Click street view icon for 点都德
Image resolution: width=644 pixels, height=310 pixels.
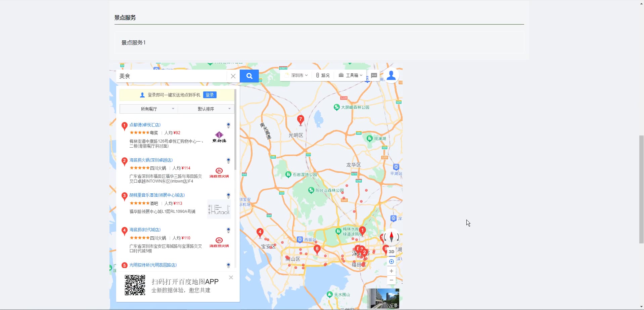[x=228, y=125]
